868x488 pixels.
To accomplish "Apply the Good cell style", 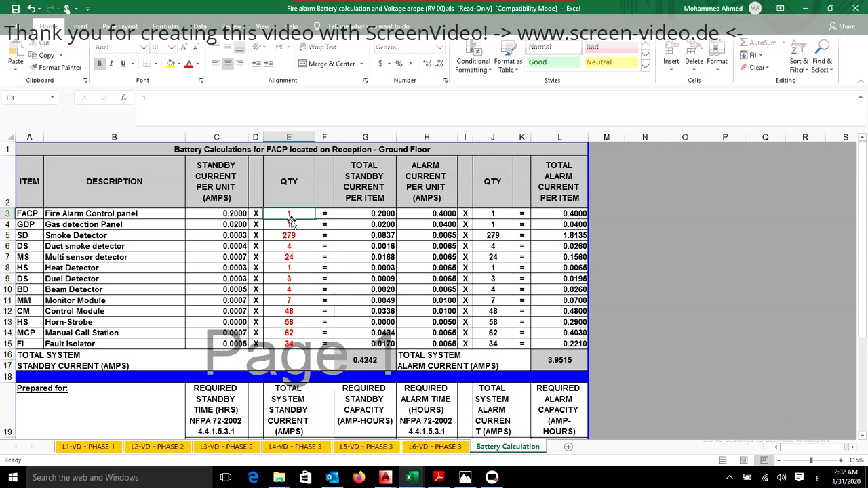I will tap(553, 62).
